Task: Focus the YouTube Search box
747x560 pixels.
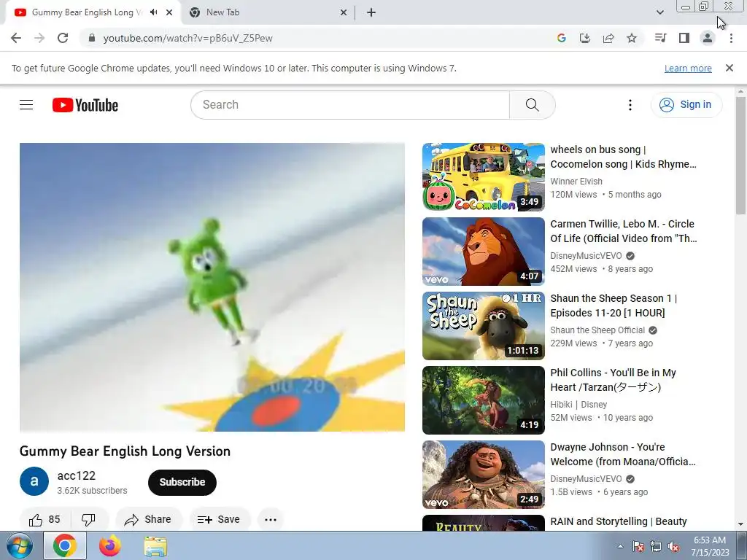Action: click(x=350, y=105)
